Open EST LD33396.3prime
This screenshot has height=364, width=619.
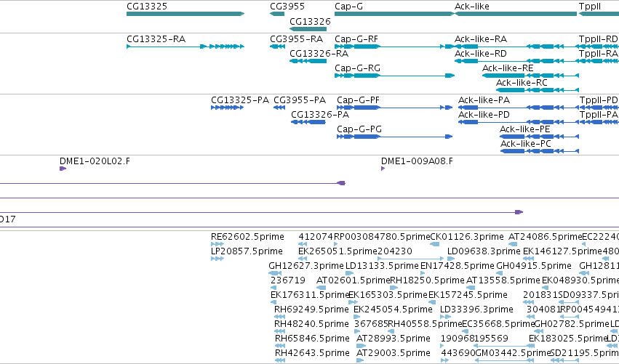coord(476,310)
